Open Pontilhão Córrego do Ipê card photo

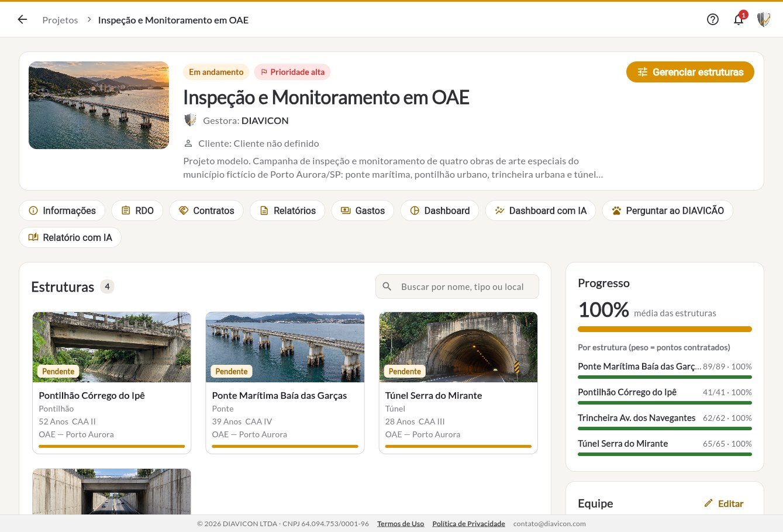(112, 347)
